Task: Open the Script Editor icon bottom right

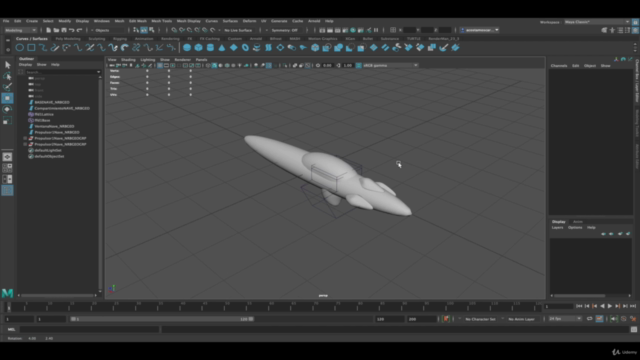Action: tap(634, 329)
